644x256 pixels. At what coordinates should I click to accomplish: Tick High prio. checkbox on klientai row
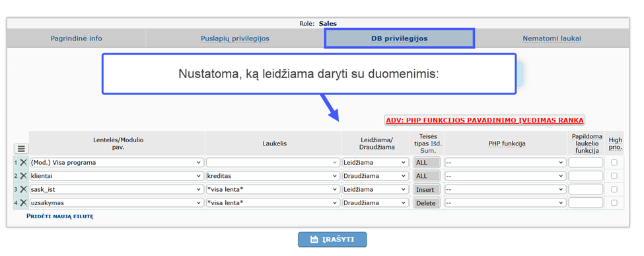614,176
